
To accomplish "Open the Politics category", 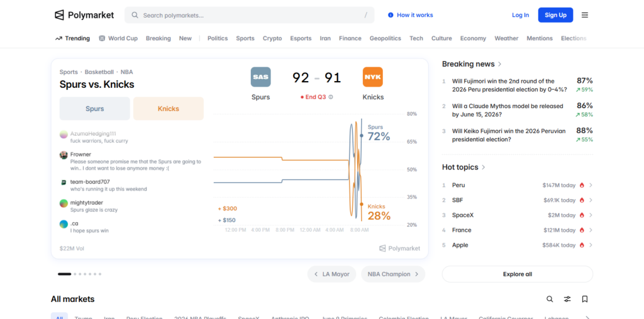I will click(x=217, y=38).
